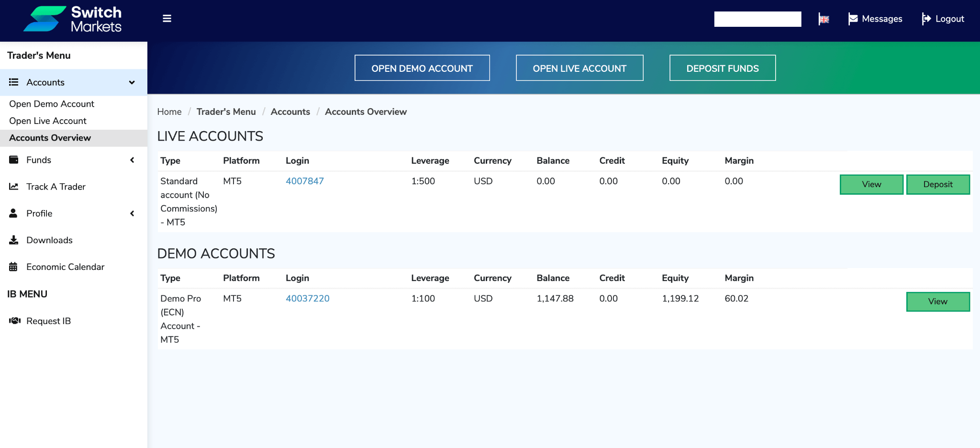Select Open Live Account in sidebar
The image size is (980, 448).
point(48,121)
